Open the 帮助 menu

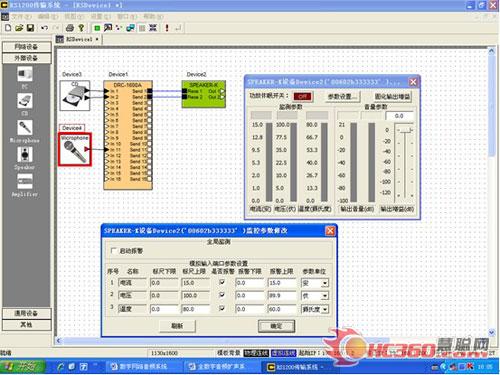tap(153, 16)
